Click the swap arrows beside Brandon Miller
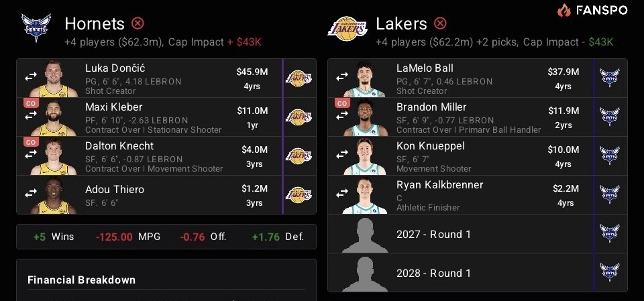The image size is (644, 301). (x=342, y=116)
